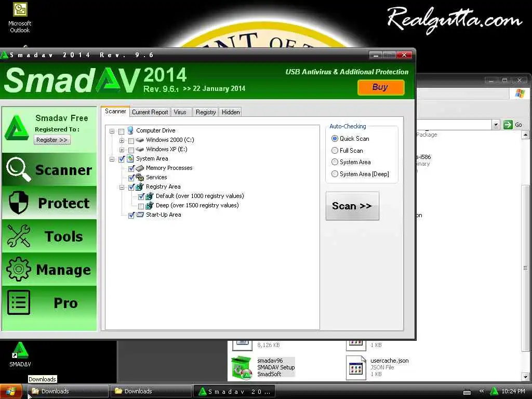Image resolution: width=532 pixels, height=399 pixels.
Task: Select the Quick Scan radio option
Action: 335,139
